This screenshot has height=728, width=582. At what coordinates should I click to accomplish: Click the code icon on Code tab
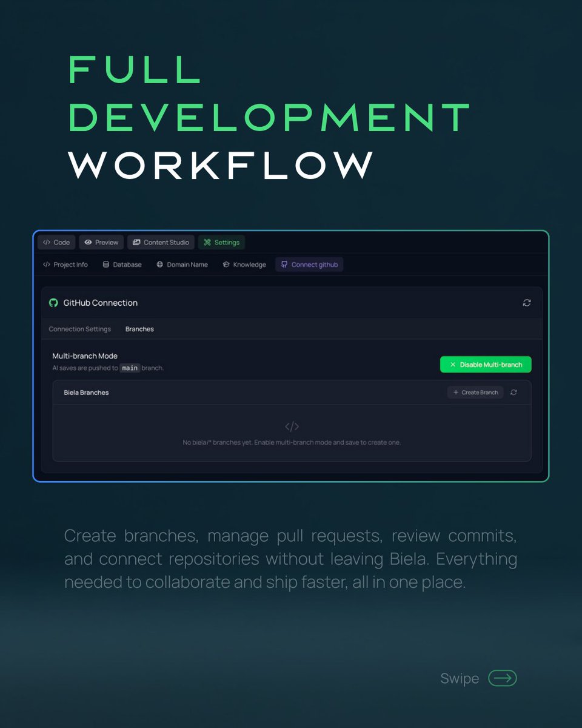(47, 242)
